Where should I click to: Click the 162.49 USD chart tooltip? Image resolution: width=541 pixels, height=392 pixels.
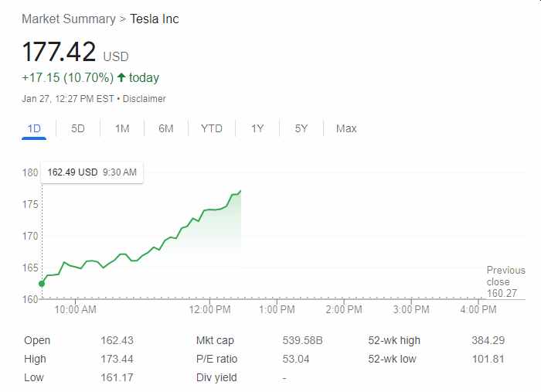91,172
